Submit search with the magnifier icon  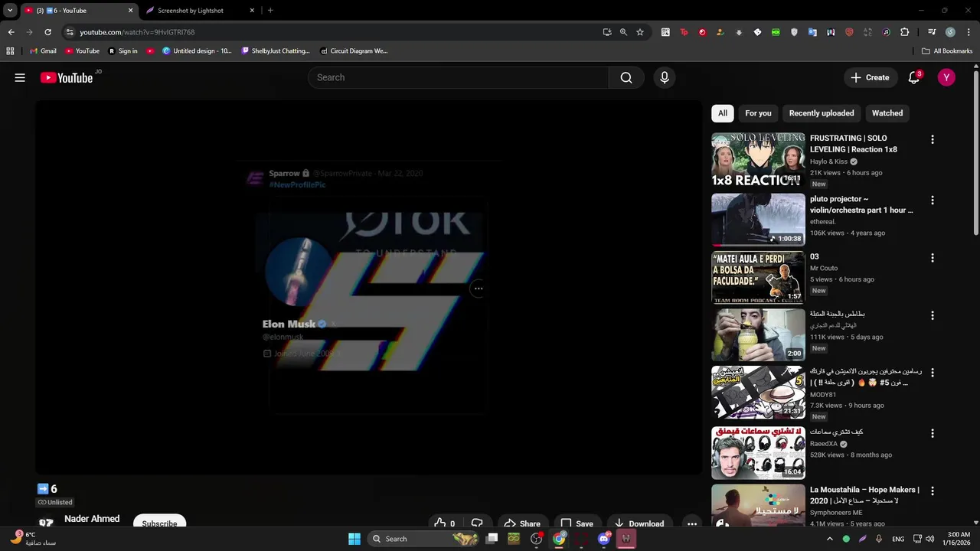tap(626, 77)
